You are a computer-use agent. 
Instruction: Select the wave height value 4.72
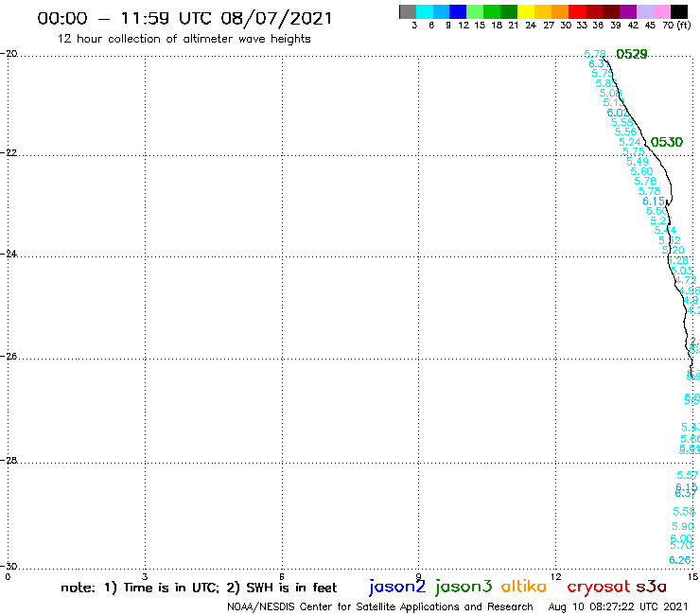pos(685,280)
